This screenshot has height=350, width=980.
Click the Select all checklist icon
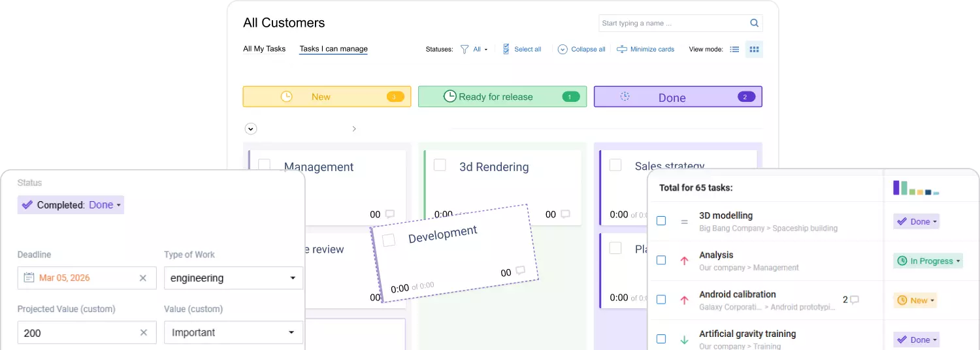coord(506,49)
